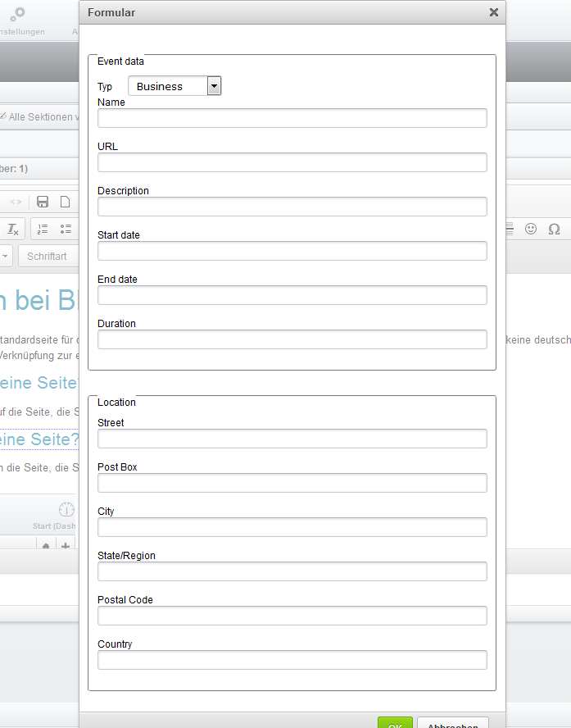Viewport: 571px width, 728px height.
Task: Focus the Street field under Location
Action: coord(292,439)
